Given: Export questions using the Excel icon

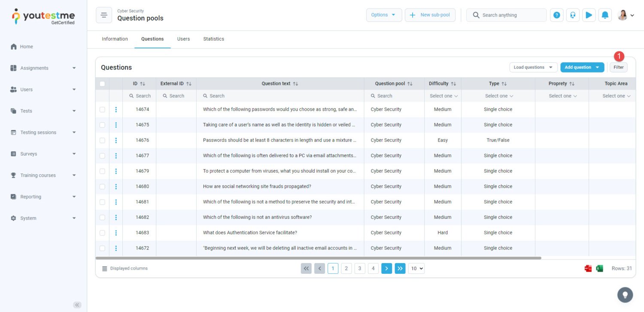Looking at the screenshot, I should pyautogui.click(x=599, y=268).
